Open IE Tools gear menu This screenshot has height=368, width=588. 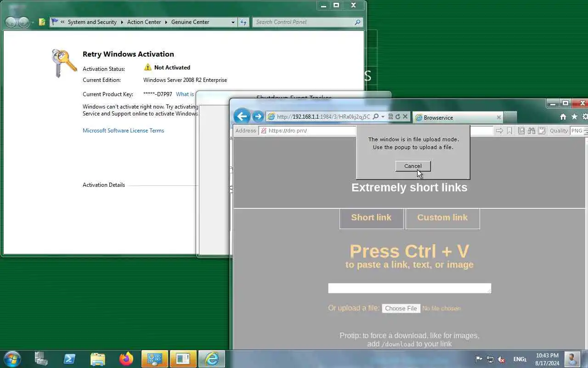pos(585,117)
